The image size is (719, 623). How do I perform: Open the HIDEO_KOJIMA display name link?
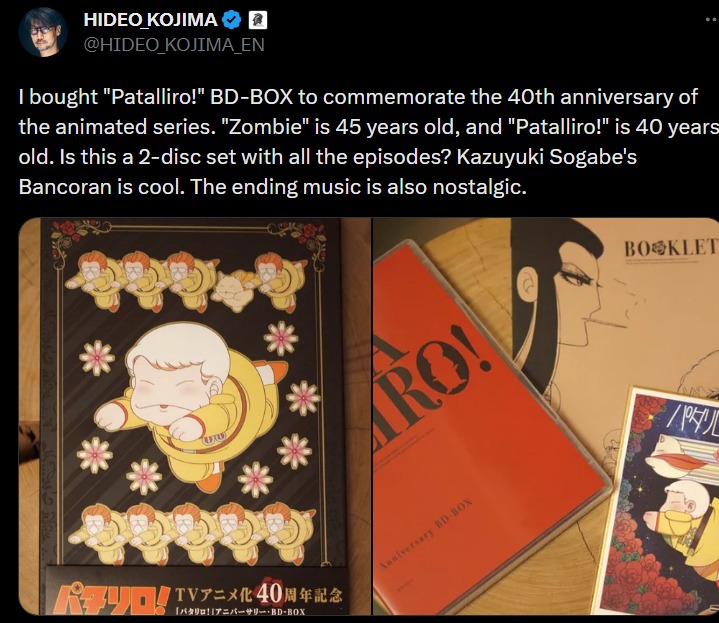pyautogui.click(x=150, y=20)
